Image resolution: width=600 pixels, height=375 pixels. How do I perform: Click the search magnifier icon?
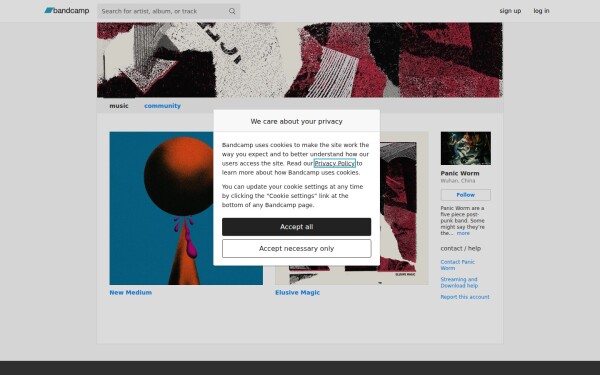pyautogui.click(x=232, y=11)
